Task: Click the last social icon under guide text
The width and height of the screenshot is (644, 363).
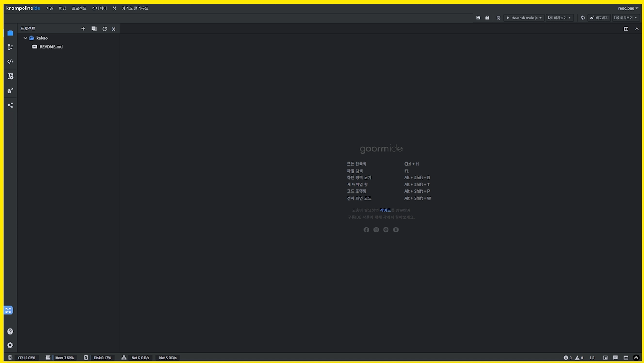Action: 396,230
